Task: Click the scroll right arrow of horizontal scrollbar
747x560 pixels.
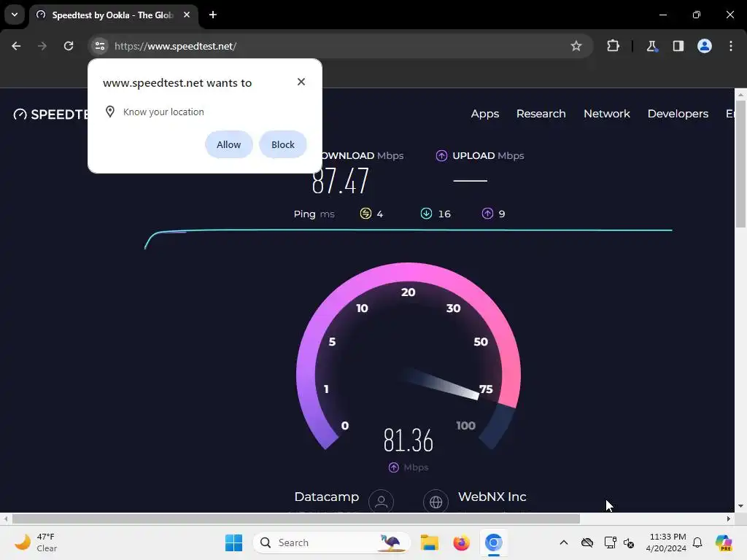Action: point(729,518)
